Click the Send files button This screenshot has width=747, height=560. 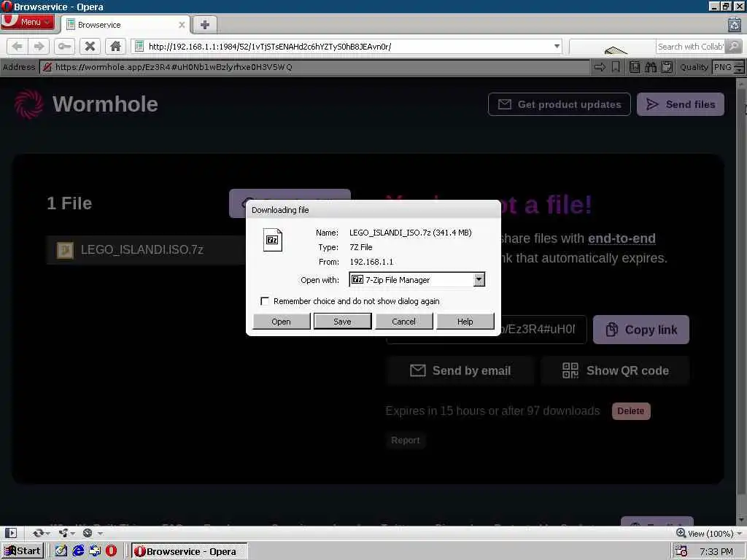[x=681, y=104]
